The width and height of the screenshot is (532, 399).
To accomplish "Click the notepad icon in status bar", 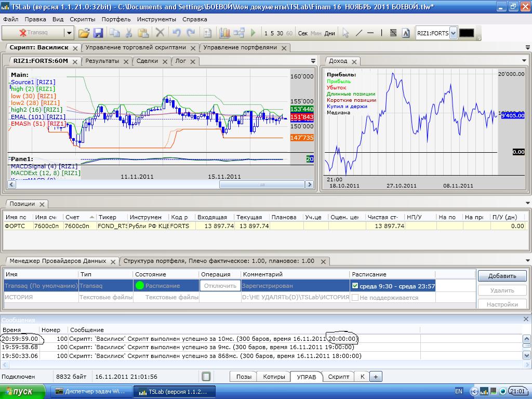I will click(206, 377).
